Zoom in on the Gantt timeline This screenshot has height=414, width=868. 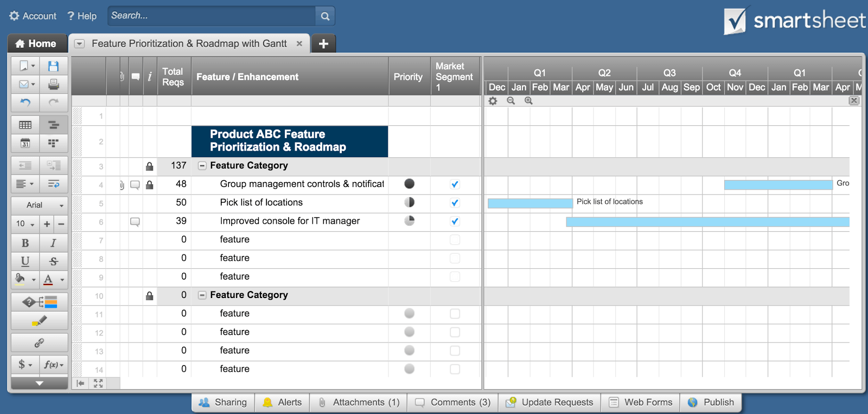click(x=528, y=101)
